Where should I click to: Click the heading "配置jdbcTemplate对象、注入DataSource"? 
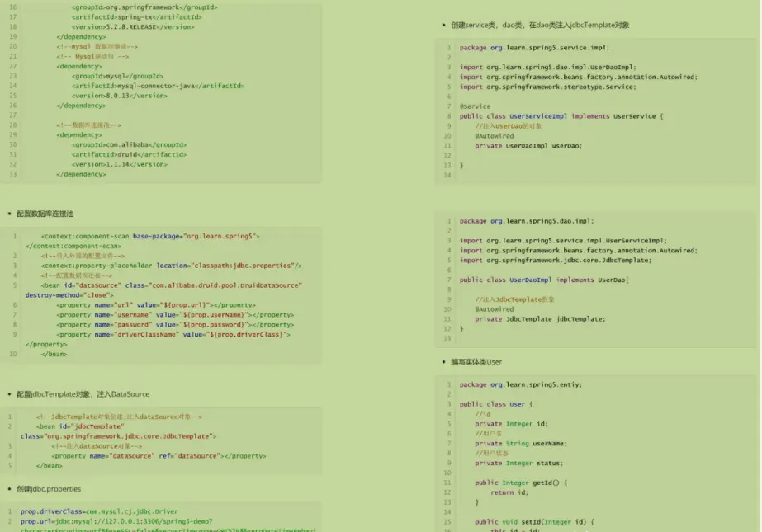[x=83, y=394]
